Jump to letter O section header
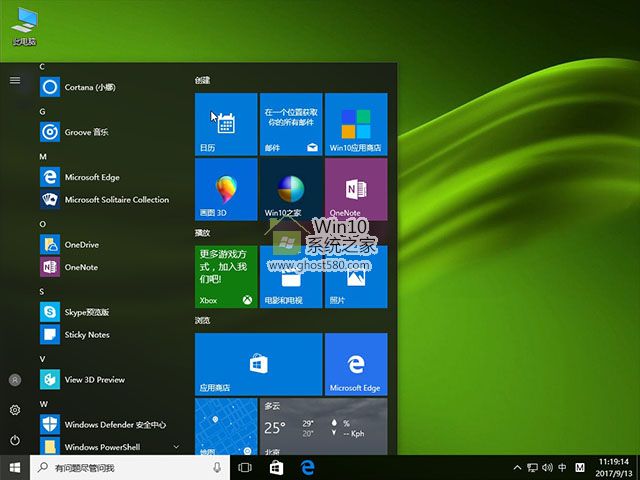 [42, 224]
